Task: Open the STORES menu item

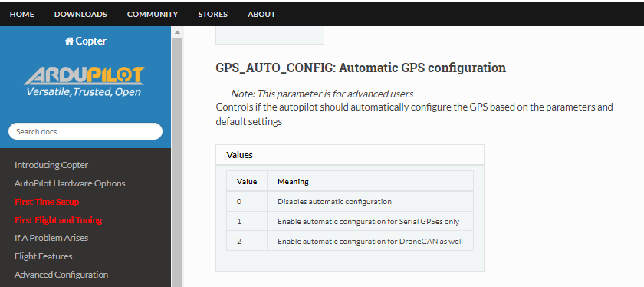Action: pyautogui.click(x=213, y=14)
